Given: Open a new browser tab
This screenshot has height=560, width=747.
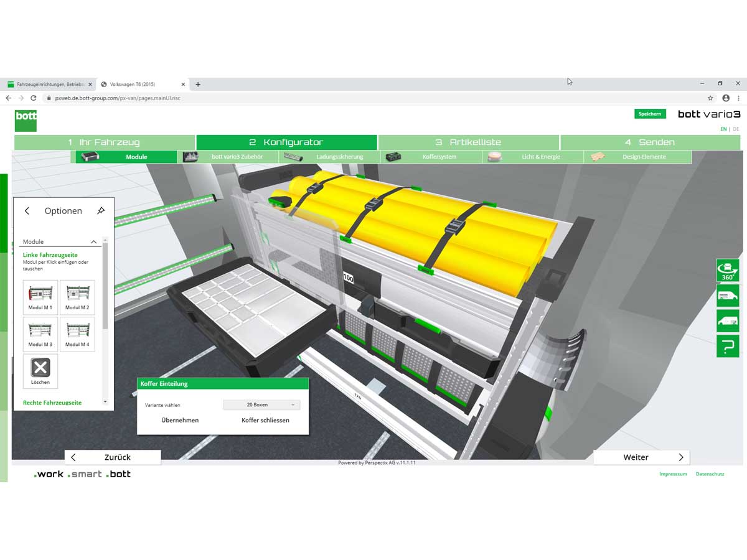Looking at the screenshot, I should (198, 84).
